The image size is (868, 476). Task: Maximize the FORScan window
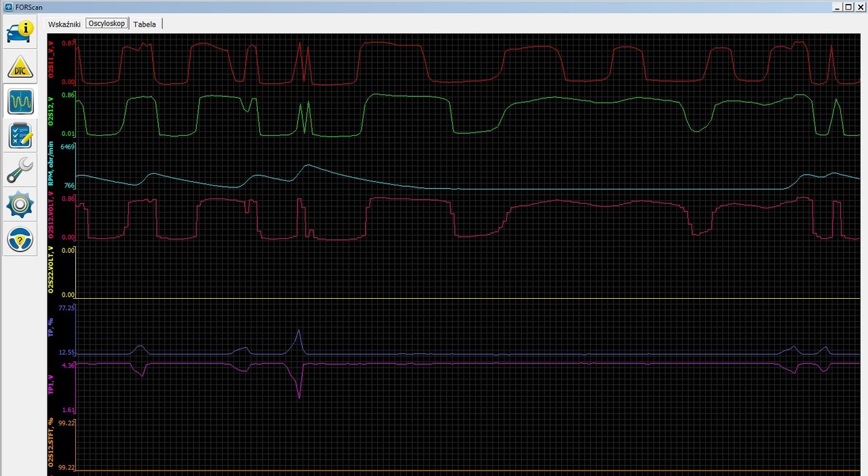pyautogui.click(x=849, y=6)
